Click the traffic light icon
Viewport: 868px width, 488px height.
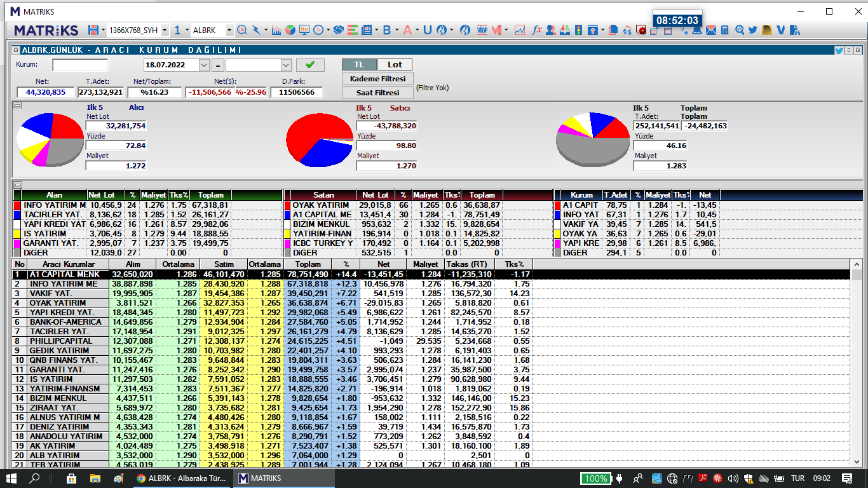tap(578, 30)
